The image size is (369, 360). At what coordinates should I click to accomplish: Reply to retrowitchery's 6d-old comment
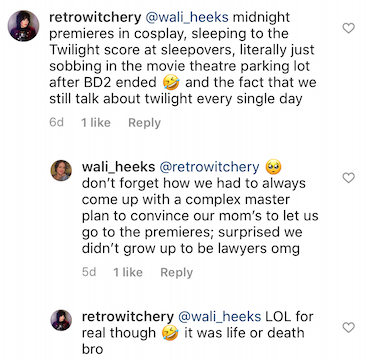pyautogui.click(x=144, y=123)
